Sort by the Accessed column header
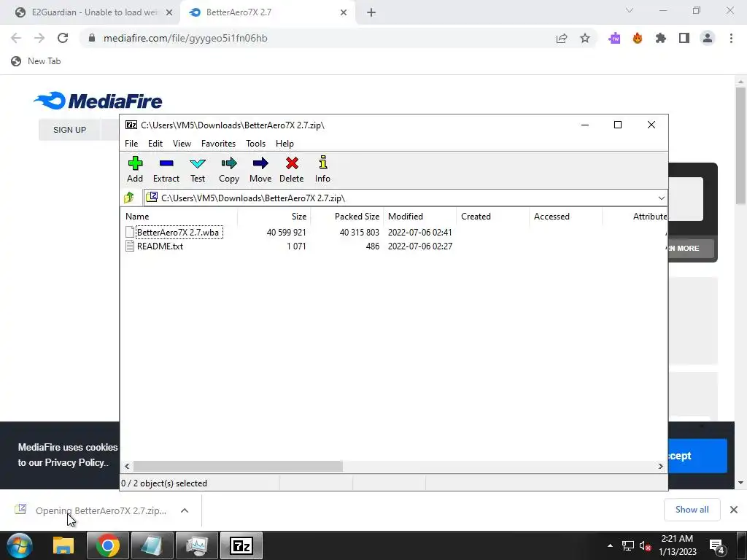 coord(565,216)
